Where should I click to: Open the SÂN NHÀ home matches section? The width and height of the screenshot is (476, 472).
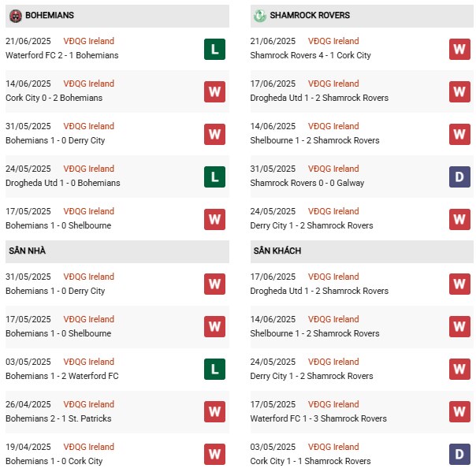[28, 251]
